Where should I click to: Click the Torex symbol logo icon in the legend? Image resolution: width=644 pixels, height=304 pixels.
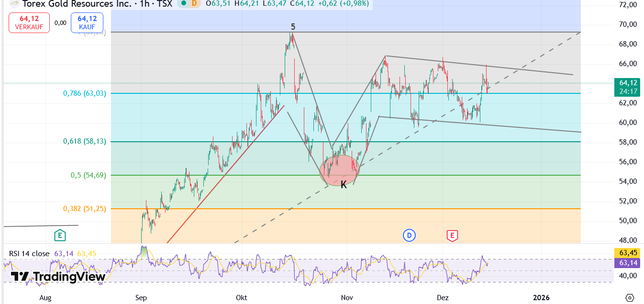(x=14, y=3)
